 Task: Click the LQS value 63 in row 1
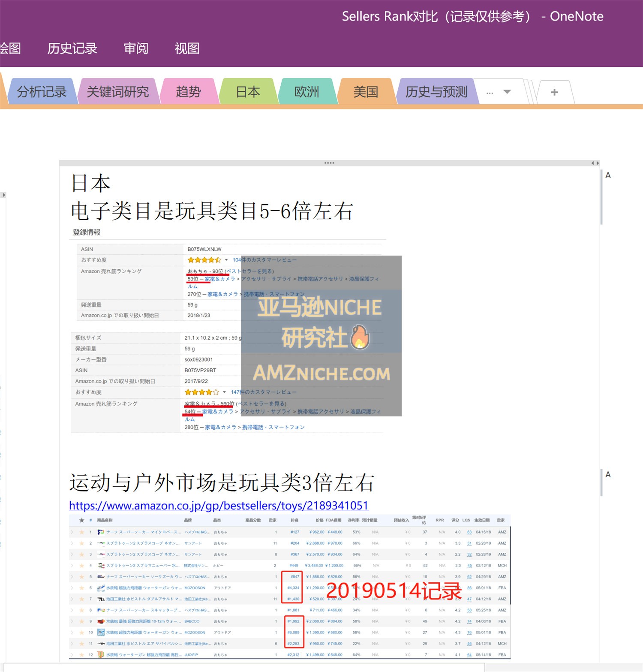tap(469, 532)
